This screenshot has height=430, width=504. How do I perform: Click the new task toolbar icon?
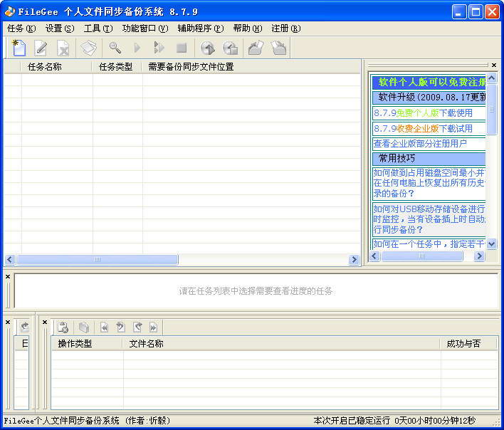[x=19, y=48]
